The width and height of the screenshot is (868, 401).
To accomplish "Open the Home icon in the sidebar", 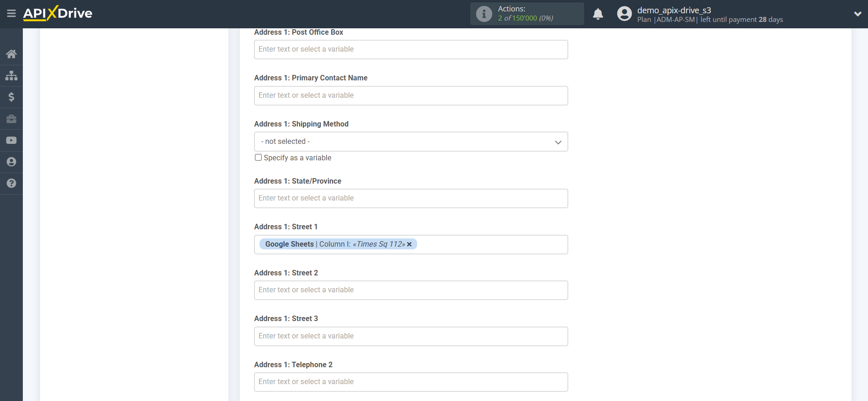I will click(x=11, y=54).
